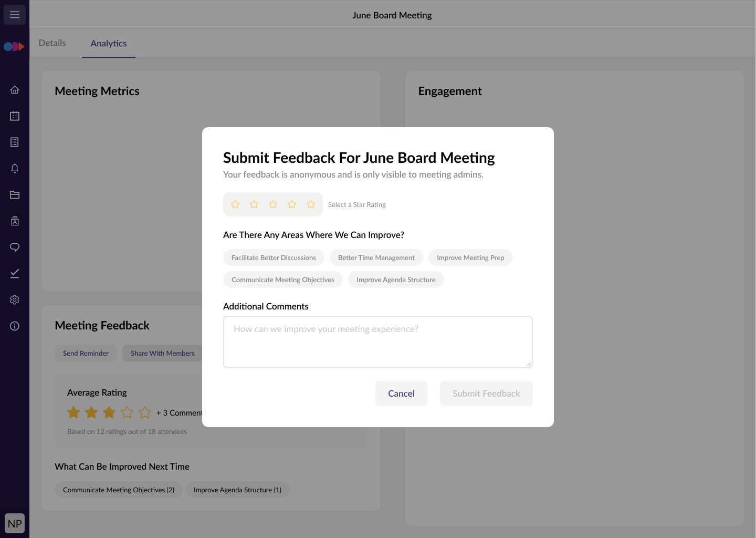Screen dimensions: 756x538
Task: Open the checkmark tasks icon in the sidebar
Action: tap(15, 274)
